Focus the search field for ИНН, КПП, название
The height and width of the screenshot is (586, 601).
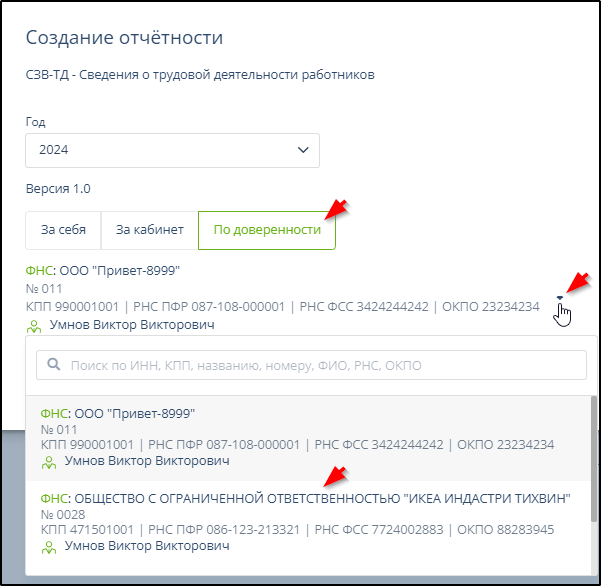click(x=320, y=366)
